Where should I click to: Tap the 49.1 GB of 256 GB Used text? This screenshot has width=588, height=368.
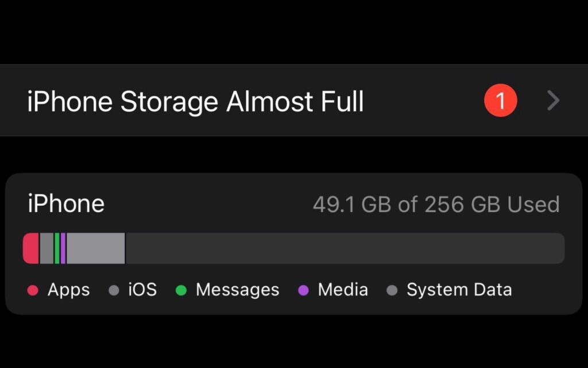436,204
